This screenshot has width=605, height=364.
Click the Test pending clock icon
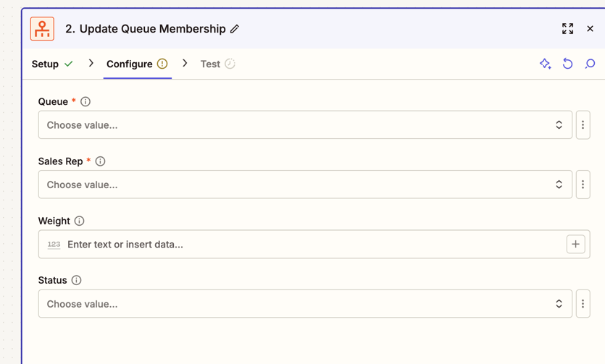coord(230,64)
